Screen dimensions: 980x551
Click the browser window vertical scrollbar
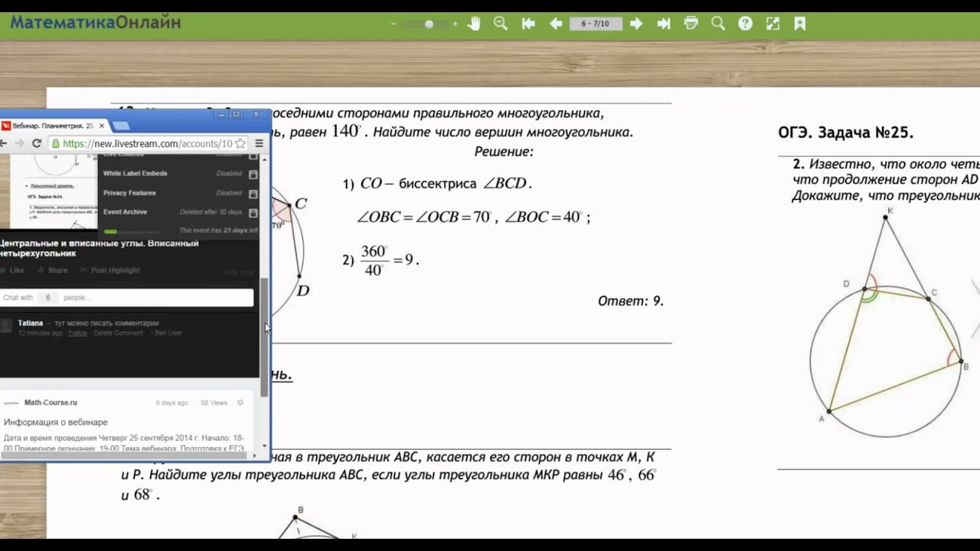[x=265, y=337]
